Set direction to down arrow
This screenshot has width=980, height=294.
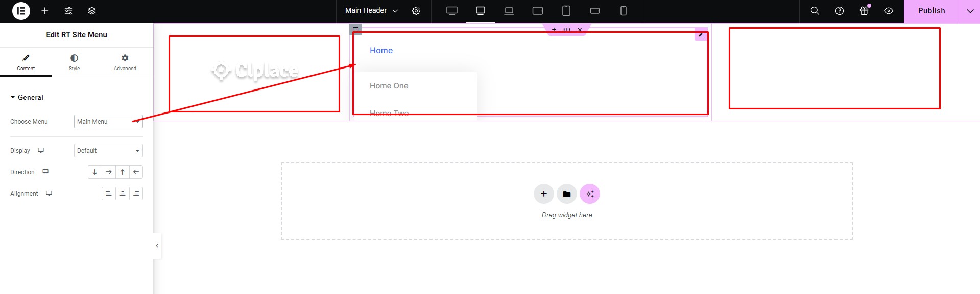(x=95, y=172)
